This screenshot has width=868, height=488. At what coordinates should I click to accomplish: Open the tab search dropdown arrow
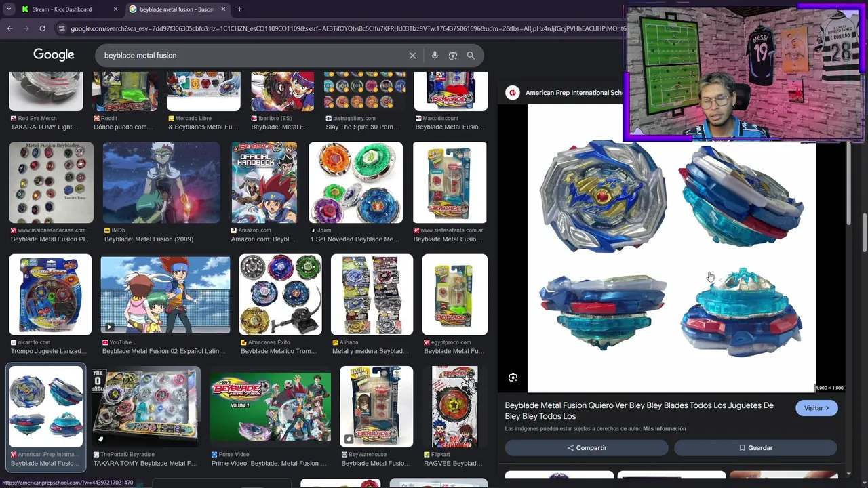[9, 9]
